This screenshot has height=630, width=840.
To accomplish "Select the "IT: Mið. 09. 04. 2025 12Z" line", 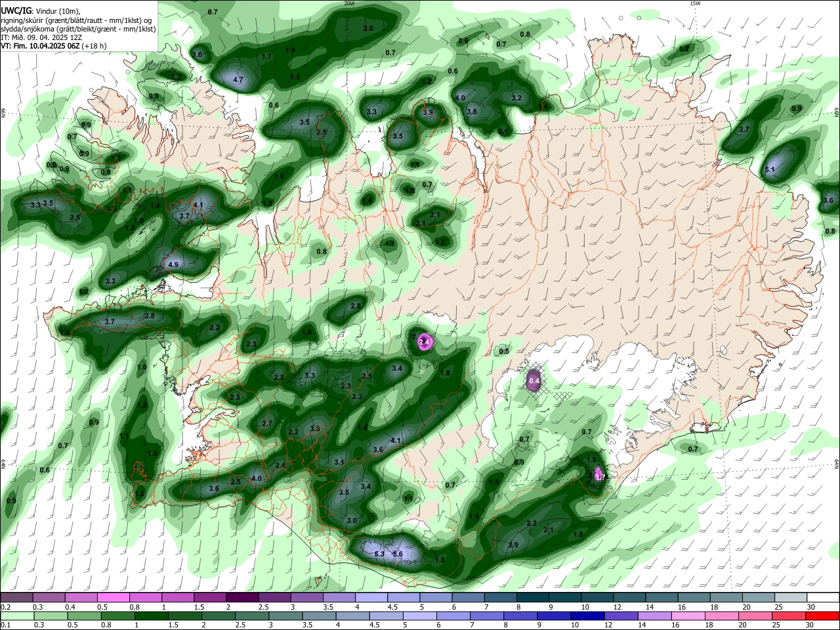I will click(41, 37).
